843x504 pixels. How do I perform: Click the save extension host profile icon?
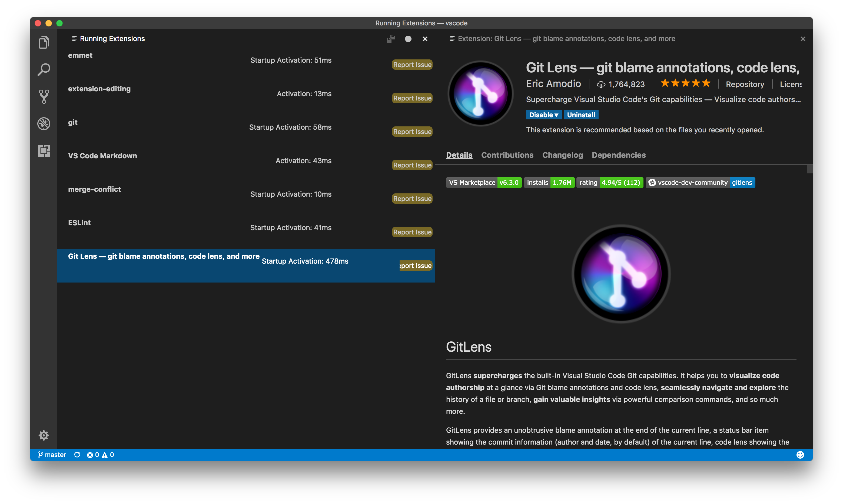pyautogui.click(x=391, y=39)
